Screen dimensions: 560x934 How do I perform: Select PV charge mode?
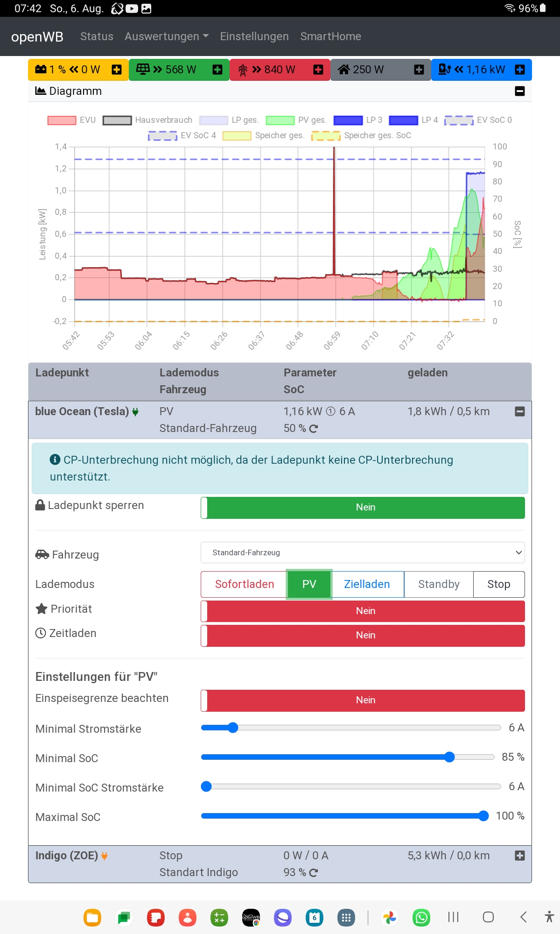pyautogui.click(x=309, y=584)
